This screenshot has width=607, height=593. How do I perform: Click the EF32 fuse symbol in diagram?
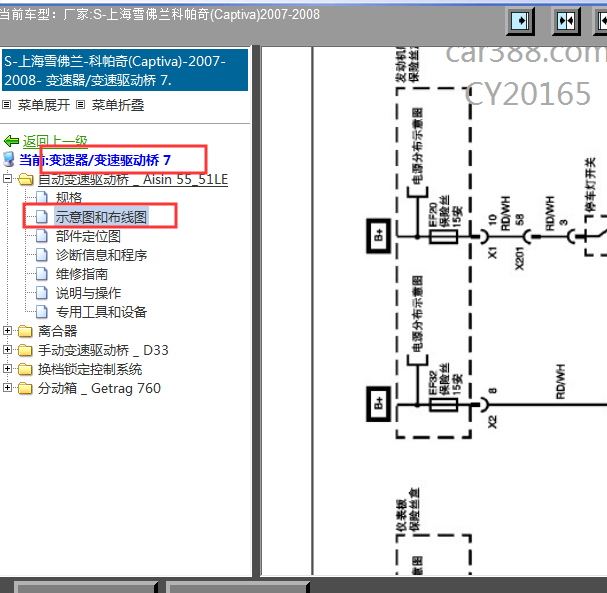444,405
